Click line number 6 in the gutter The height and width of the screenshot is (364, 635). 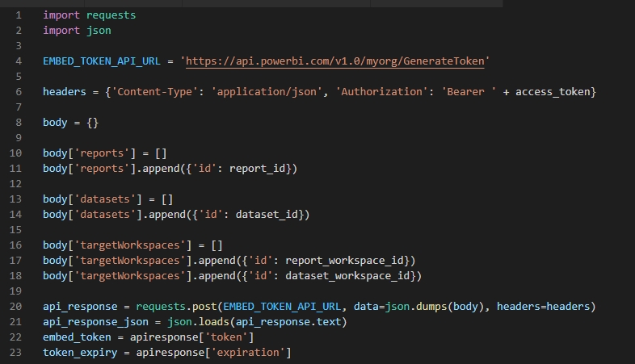click(19, 92)
